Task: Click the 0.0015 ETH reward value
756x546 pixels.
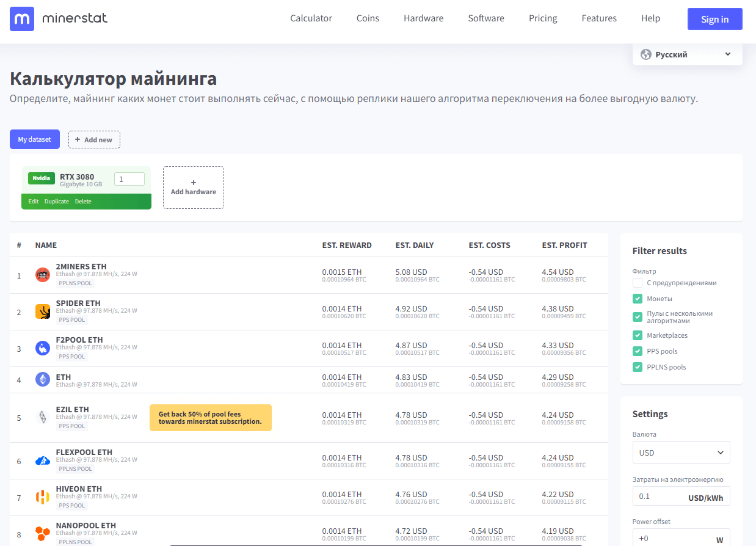Action: click(x=342, y=272)
